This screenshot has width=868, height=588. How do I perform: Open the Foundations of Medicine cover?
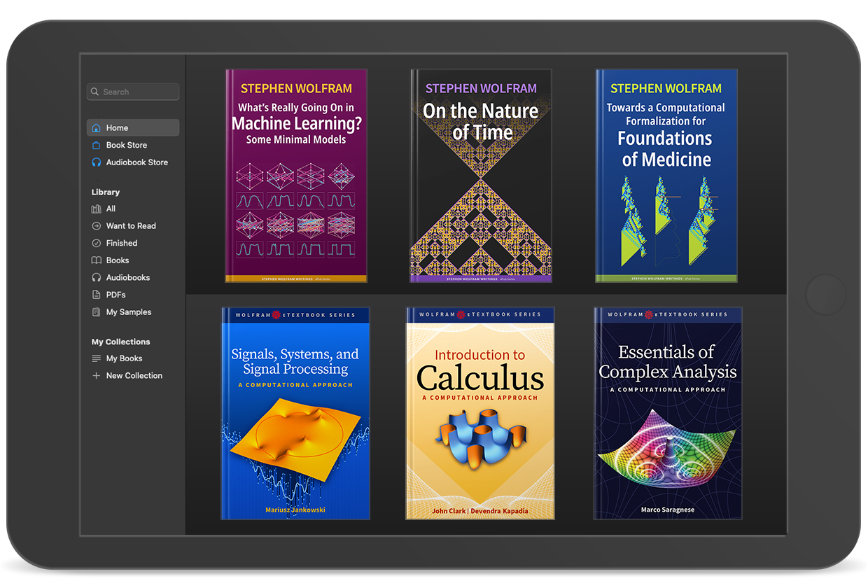(666, 175)
